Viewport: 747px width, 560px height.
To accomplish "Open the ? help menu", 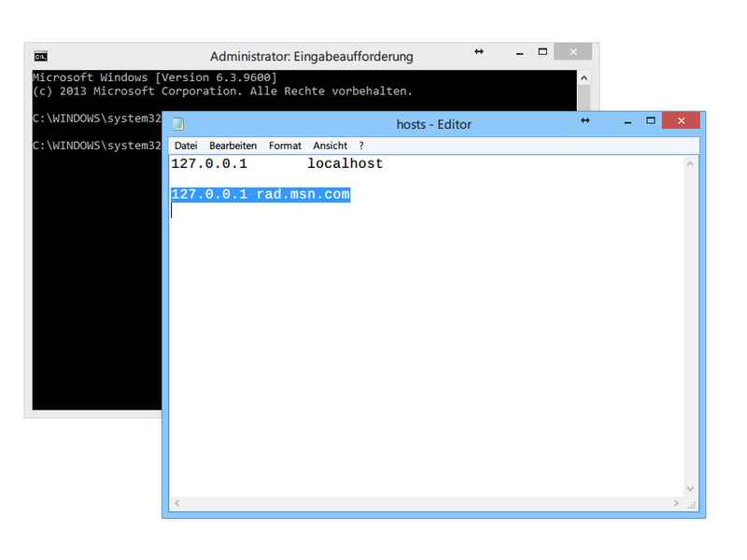I will (361, 146).
